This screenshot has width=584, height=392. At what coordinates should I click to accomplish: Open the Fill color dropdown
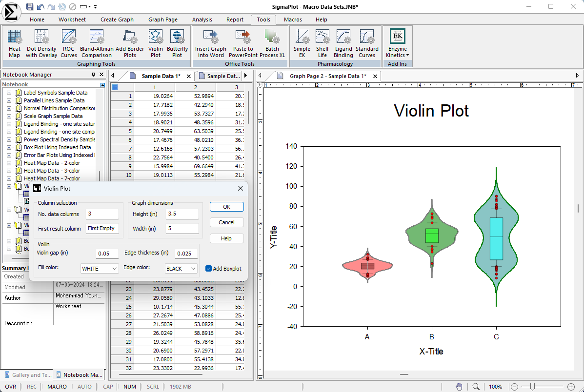(100, 269)
